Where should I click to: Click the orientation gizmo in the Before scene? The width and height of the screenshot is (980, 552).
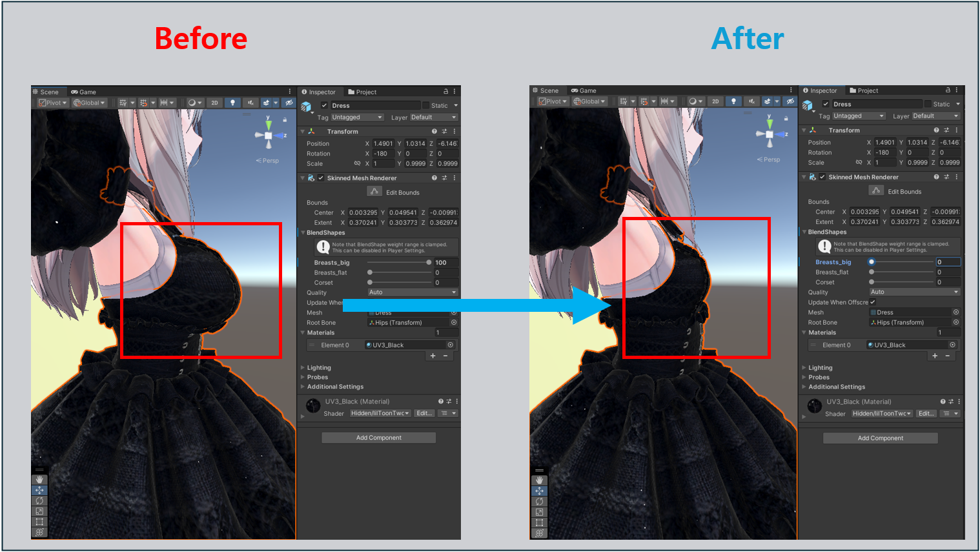[269, 135]
